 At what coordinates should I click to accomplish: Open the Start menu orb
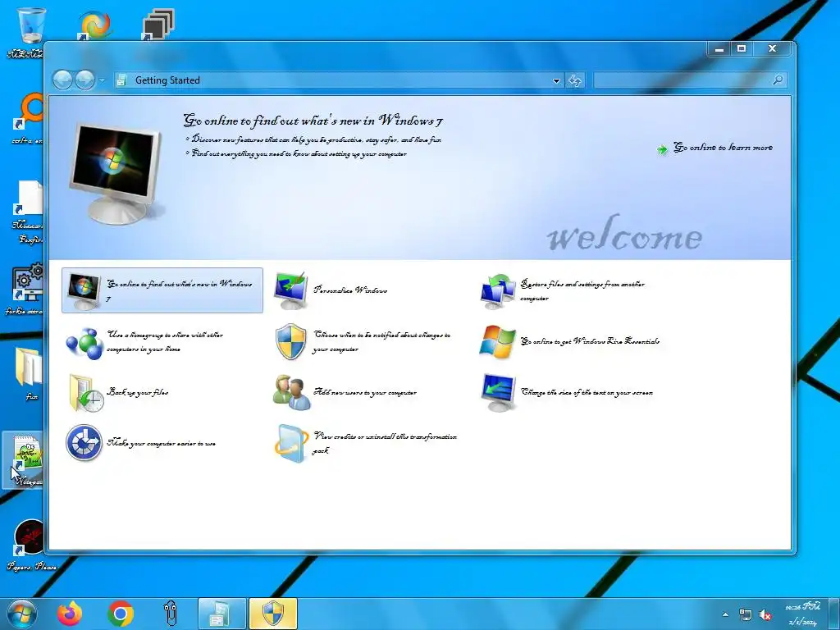21,614
